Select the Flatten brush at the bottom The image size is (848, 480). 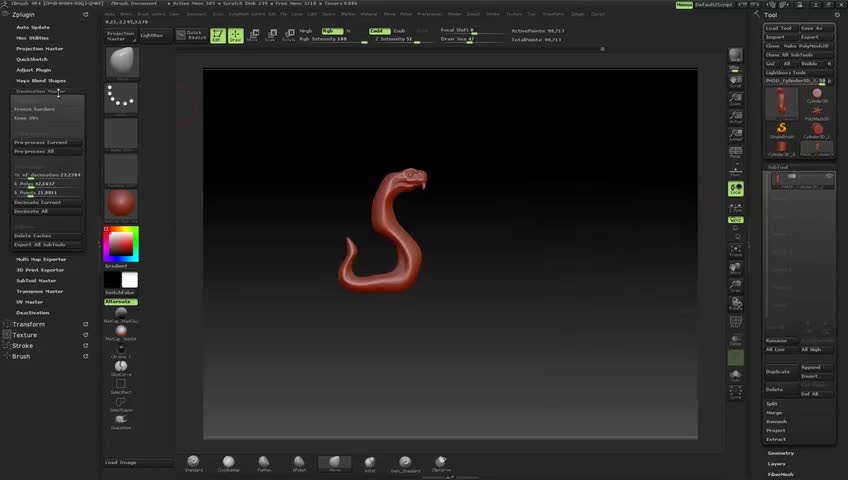(x=264, y=463)
